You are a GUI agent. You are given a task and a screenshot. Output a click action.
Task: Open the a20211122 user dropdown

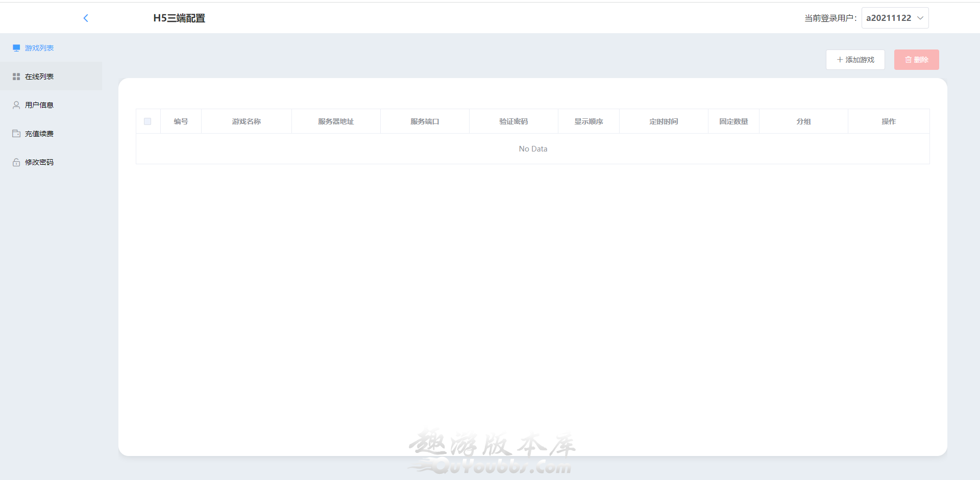[889, 18]
